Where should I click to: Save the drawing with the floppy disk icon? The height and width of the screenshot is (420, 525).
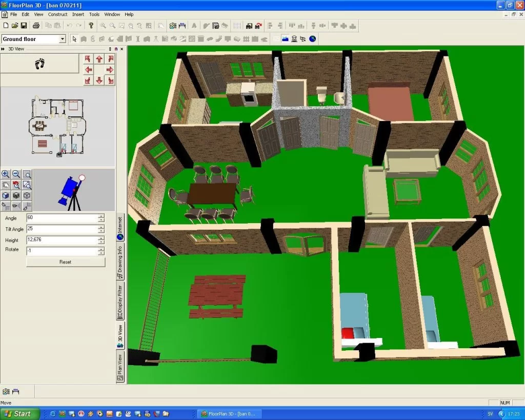(x=24, y=25)
